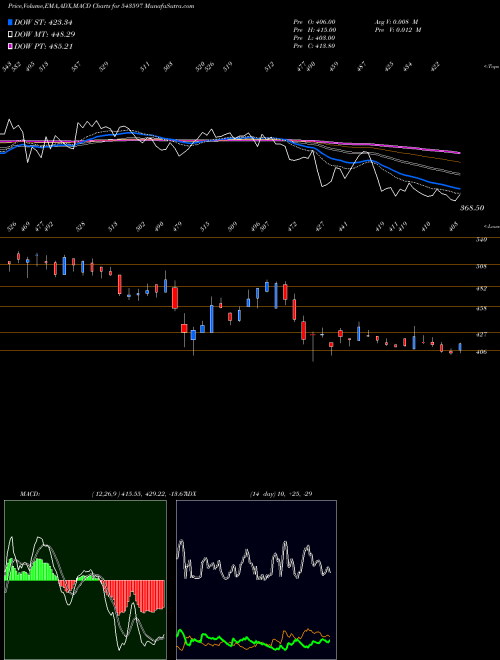Click the 512 tops label above the chart

click(x=269, y=67)
